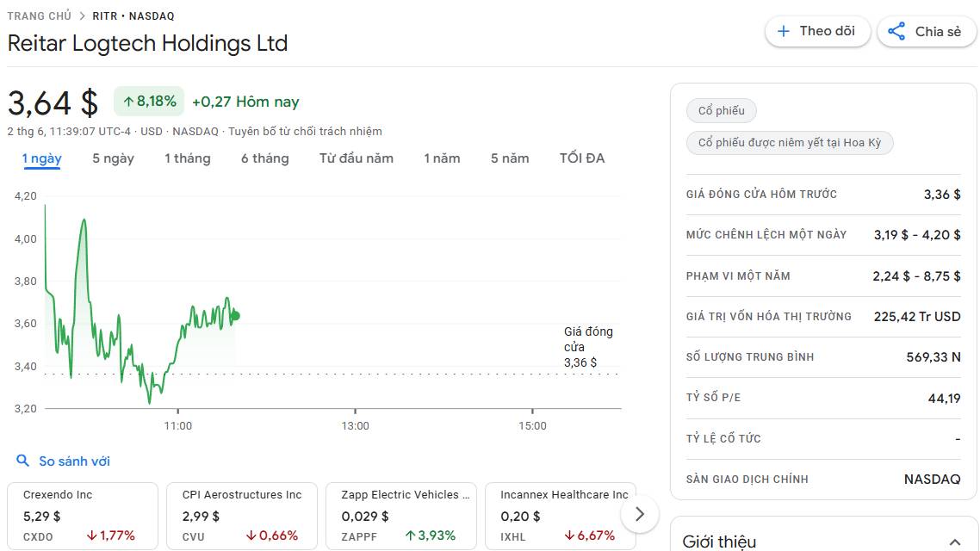Screen dimensions: 980x551
Task: Open the Zapp Electric Vehicles card
Action: click(401, 516)
